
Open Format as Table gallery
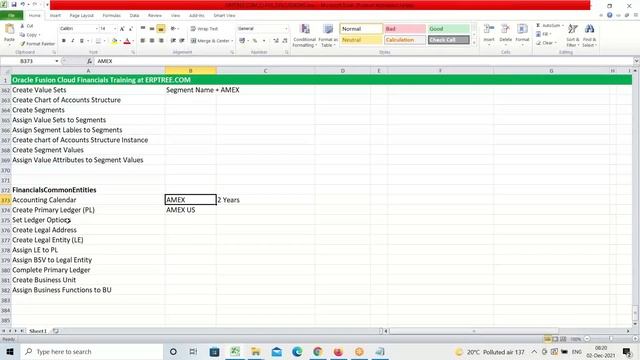coord(328,36)
